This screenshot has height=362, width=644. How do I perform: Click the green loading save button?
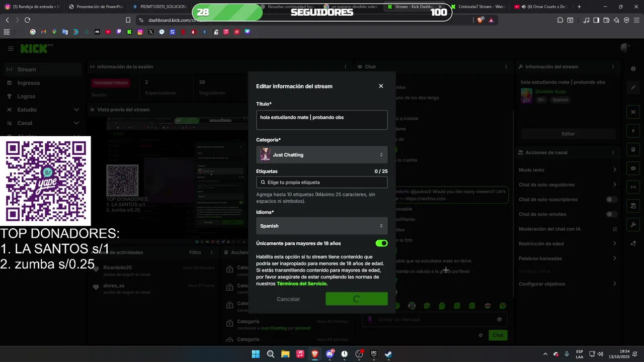pos(356,299)
